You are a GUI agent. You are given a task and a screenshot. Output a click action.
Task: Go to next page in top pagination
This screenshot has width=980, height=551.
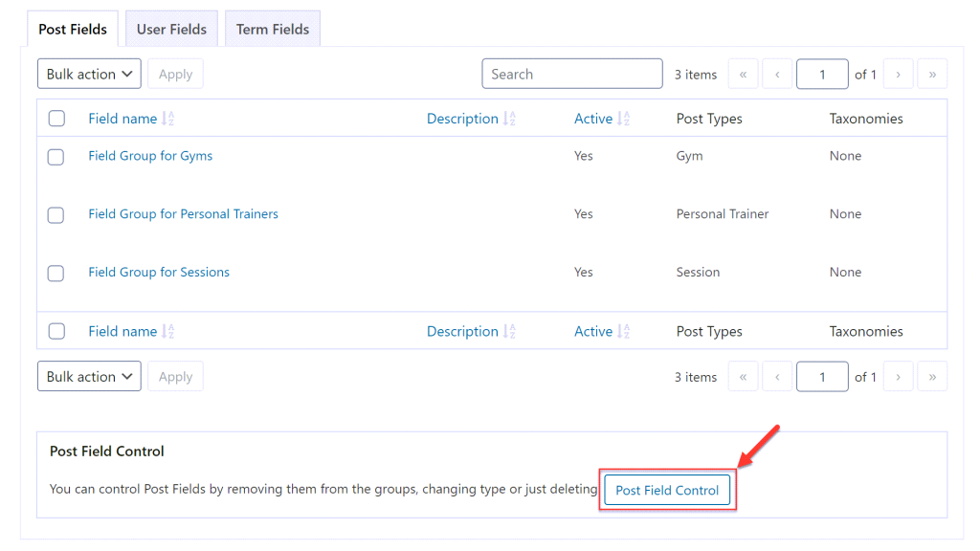tap(898, 75)
